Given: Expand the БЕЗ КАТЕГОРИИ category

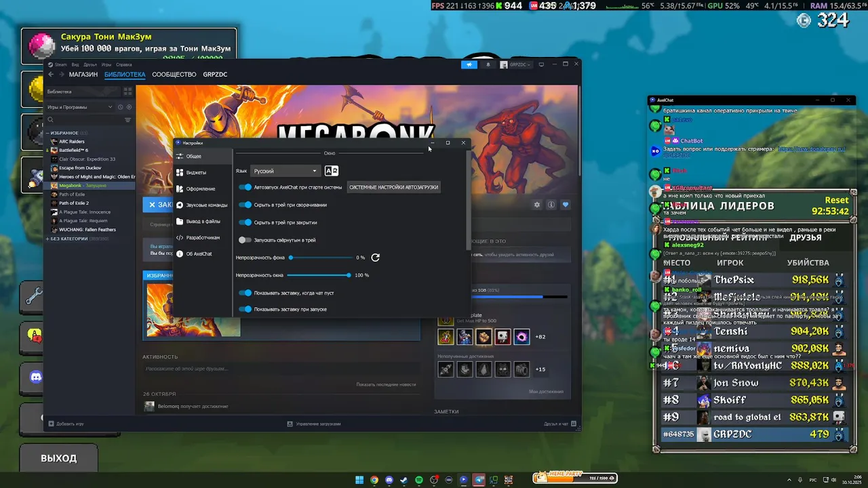Looking at the screenshot, I should click(x=48, y=239).
